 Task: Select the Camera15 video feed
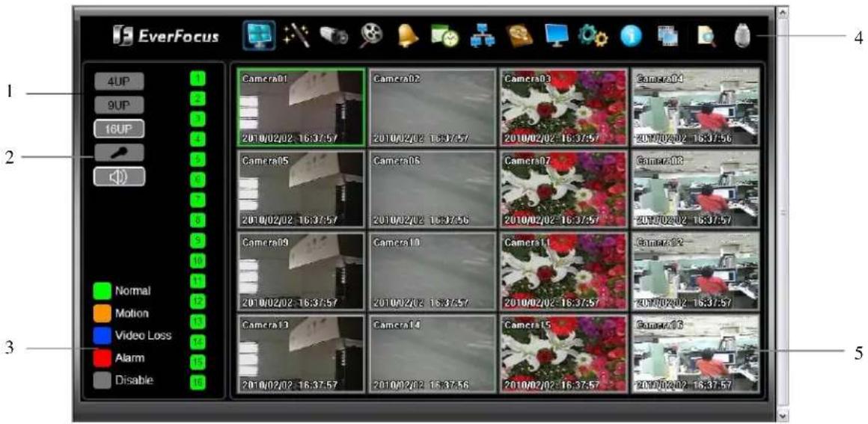click(563, 354)
